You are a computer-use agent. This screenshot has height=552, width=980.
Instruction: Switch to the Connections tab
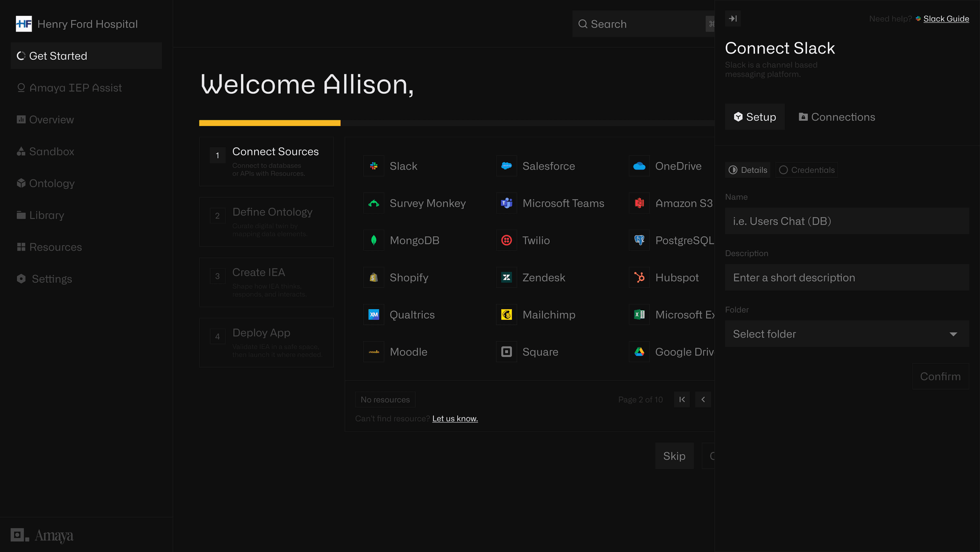[x=837, y=117]
